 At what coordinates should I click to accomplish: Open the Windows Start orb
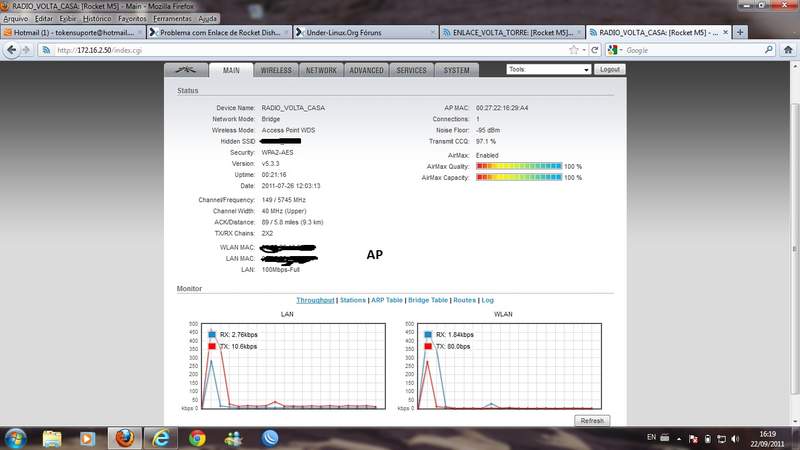pos(15,438)
